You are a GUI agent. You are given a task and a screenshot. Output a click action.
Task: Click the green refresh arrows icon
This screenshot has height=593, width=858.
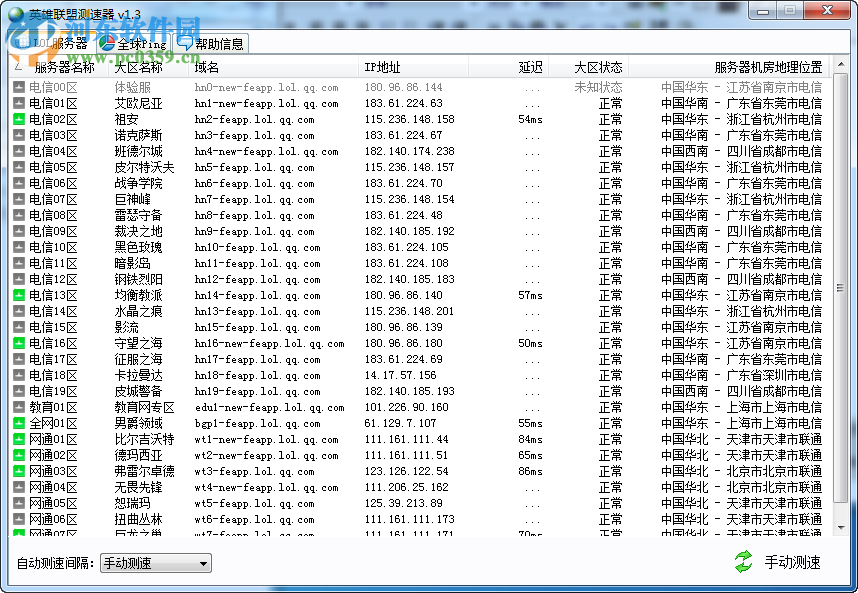743,562
